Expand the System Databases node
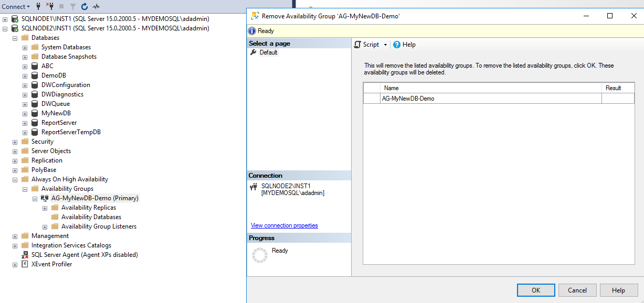 [25, 47]
